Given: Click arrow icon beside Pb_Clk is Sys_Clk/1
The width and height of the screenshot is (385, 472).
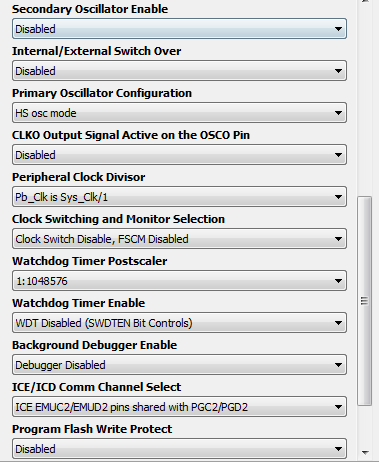Looking at the screenshot, I should [338, 197].
